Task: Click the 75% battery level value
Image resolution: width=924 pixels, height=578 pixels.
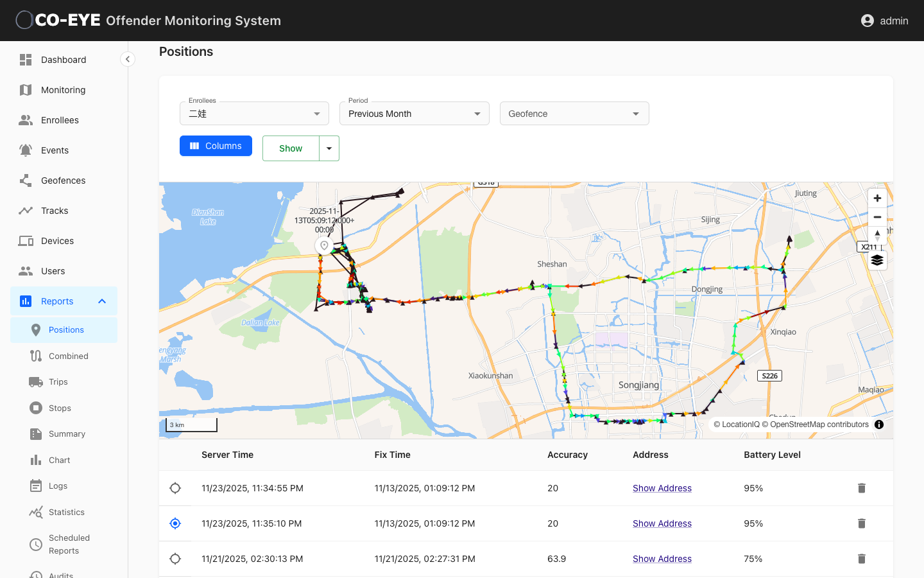Action: (x=753, y=559)
